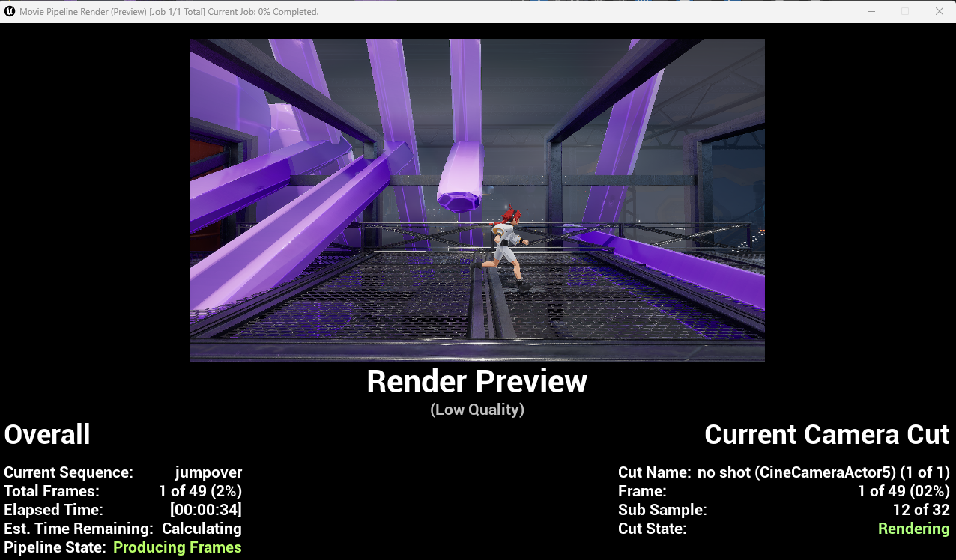Close the Movie Pipeline Render window

[939, 11]
